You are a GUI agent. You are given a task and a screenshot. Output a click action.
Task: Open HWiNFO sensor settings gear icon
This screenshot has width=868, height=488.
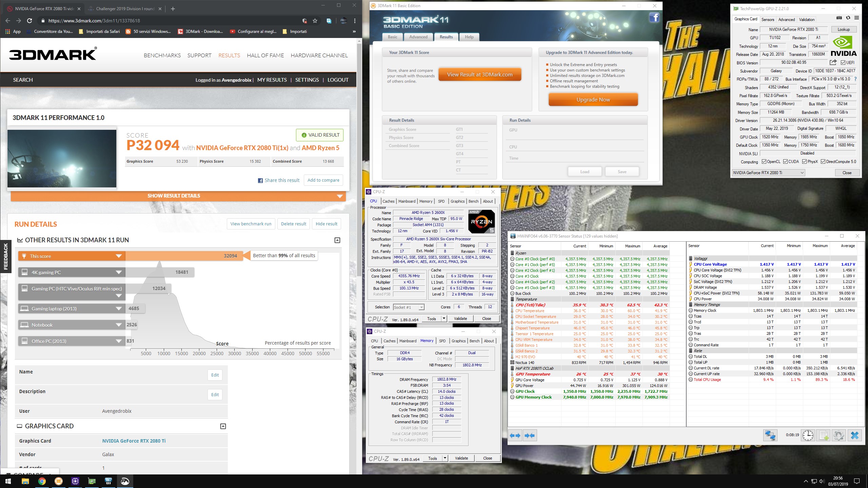click(x=839, y=435)
